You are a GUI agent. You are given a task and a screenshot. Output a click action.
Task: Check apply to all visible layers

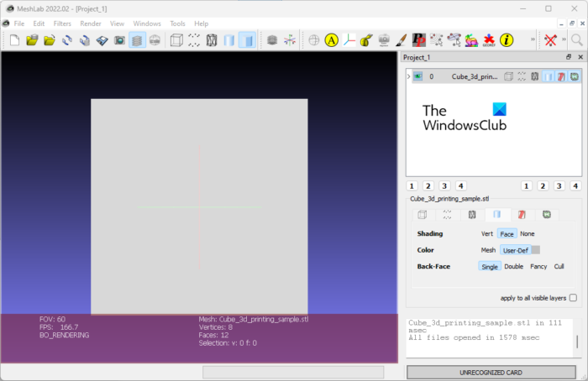573,298
